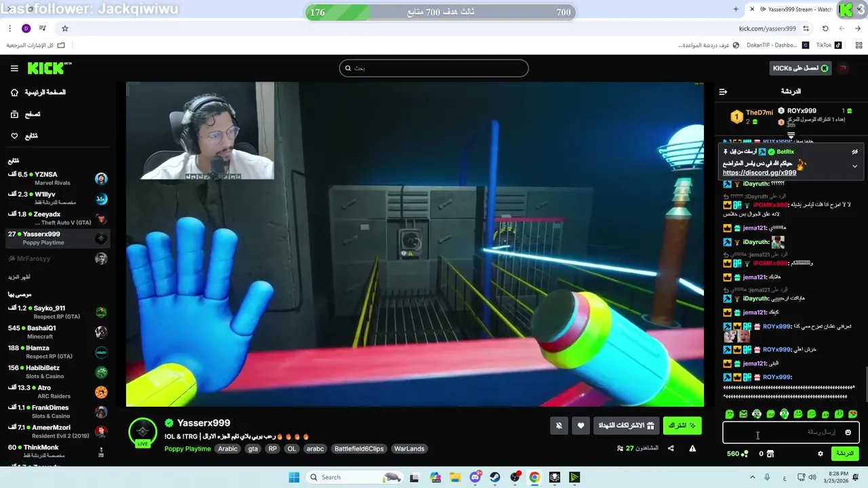The width and height of the screenshot is (868, 488).
Task: Reload the browser page
Action: 825,28
